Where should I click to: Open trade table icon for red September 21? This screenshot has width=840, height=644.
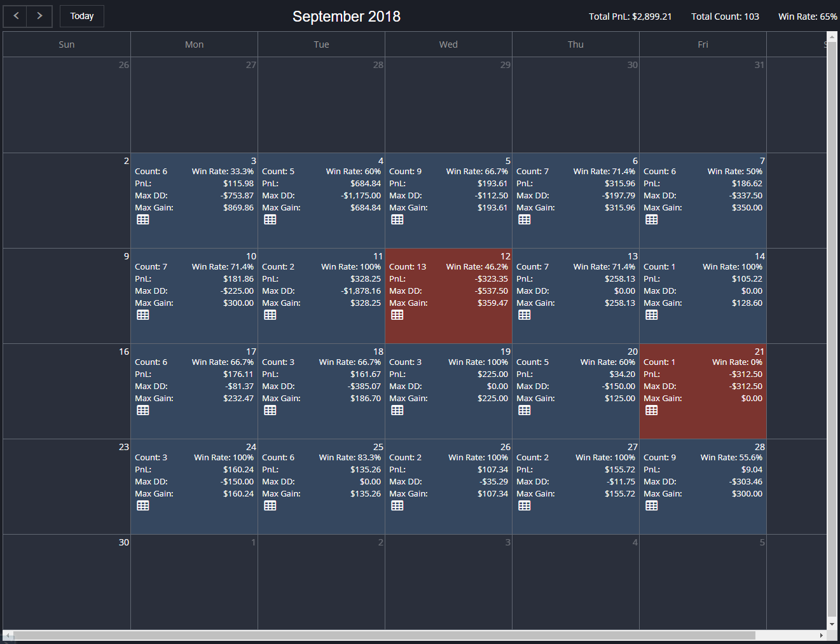pyautogui.click(x=652, y=410)
